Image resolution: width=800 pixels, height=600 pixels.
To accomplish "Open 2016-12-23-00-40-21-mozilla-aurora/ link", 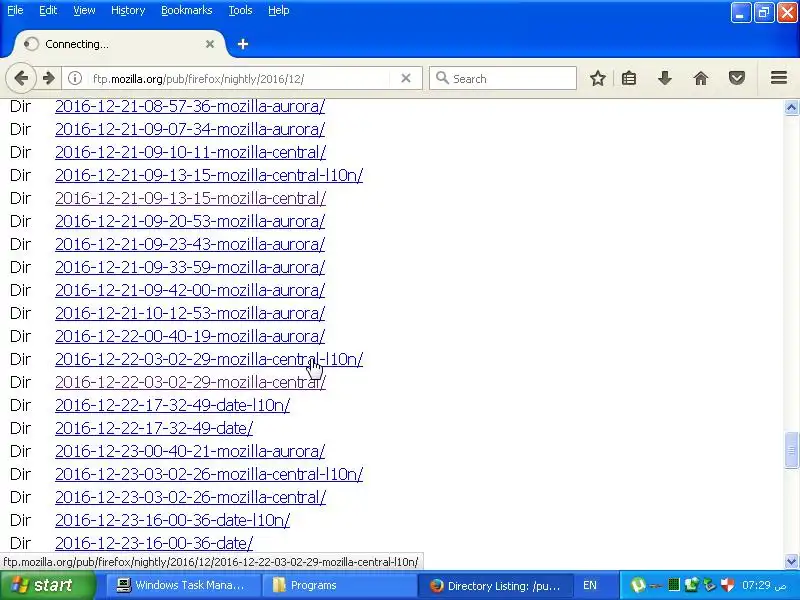I will tap(190, 451).
